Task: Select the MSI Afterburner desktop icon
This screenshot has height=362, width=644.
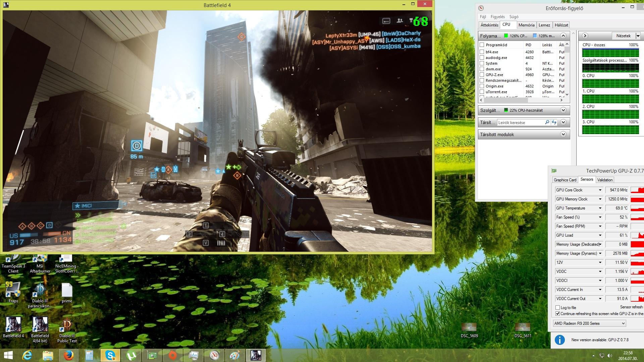Action: (40, 264)
